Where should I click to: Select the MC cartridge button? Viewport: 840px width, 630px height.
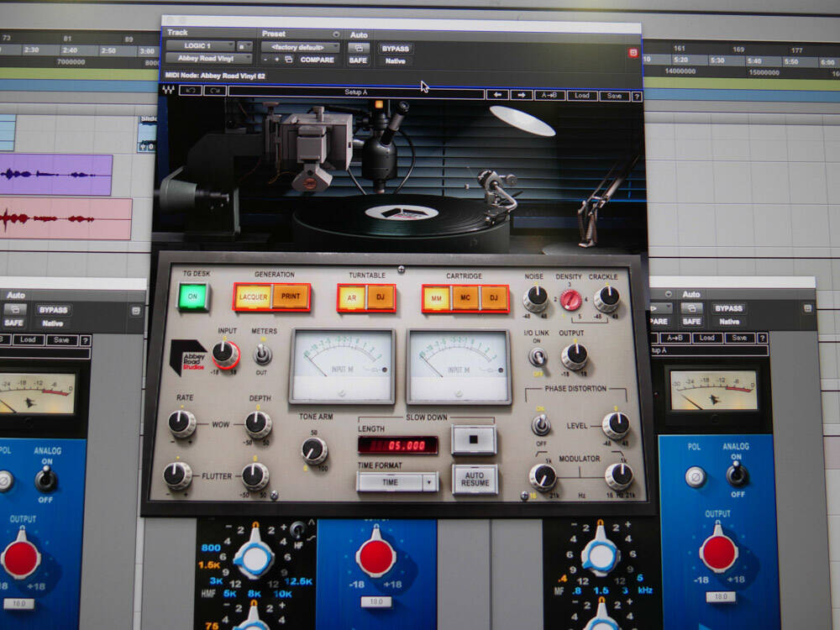(x=465, y=298)
